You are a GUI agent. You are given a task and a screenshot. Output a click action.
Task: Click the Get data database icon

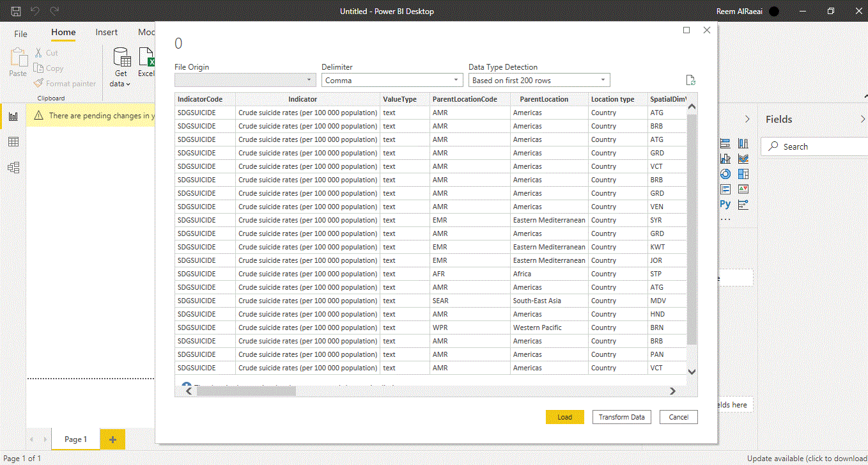121,57
